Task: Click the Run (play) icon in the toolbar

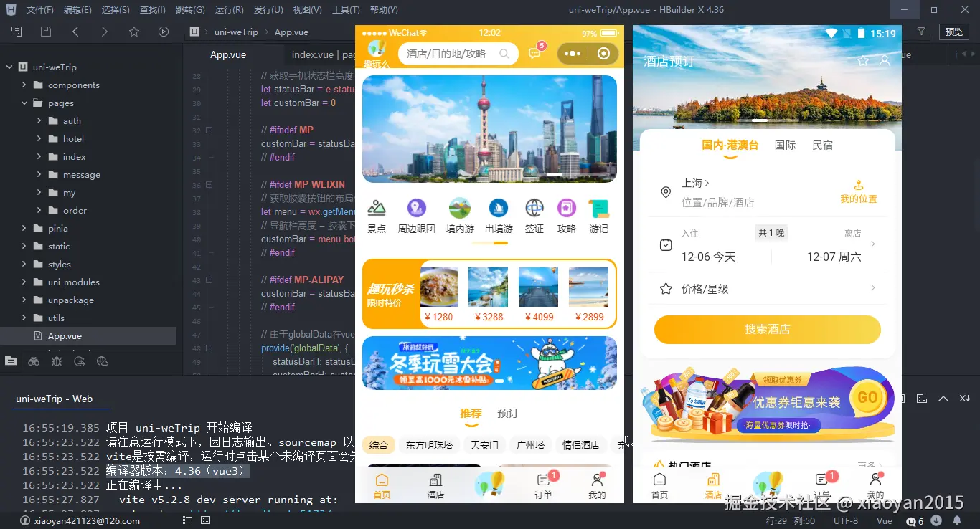Action: click(x=163, y=32)
